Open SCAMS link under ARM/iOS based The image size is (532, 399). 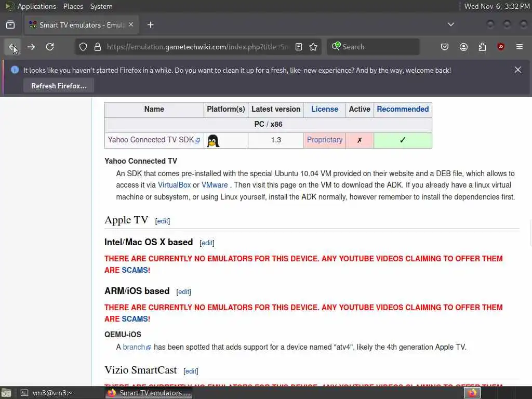[135, 319]
